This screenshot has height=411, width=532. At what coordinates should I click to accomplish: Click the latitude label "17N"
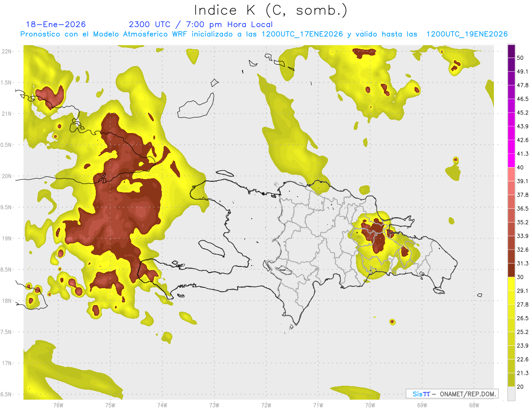[7, 364]
